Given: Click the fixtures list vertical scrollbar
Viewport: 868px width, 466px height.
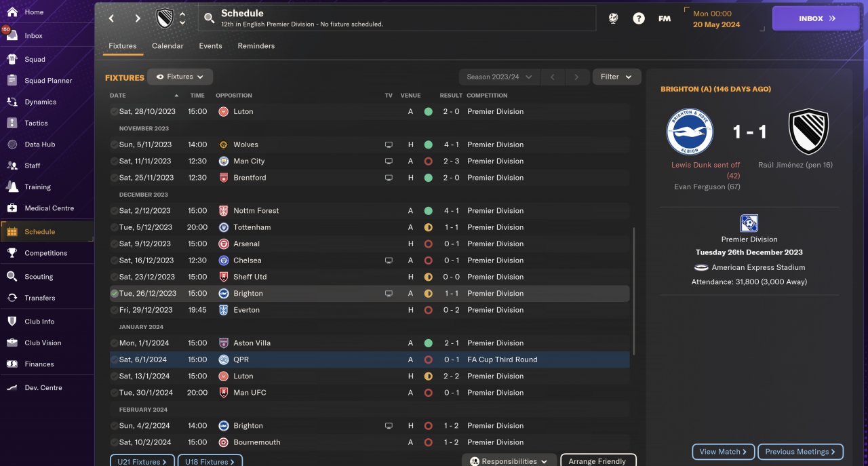Looking at the screenshot, I should click(x=634, y=290).
